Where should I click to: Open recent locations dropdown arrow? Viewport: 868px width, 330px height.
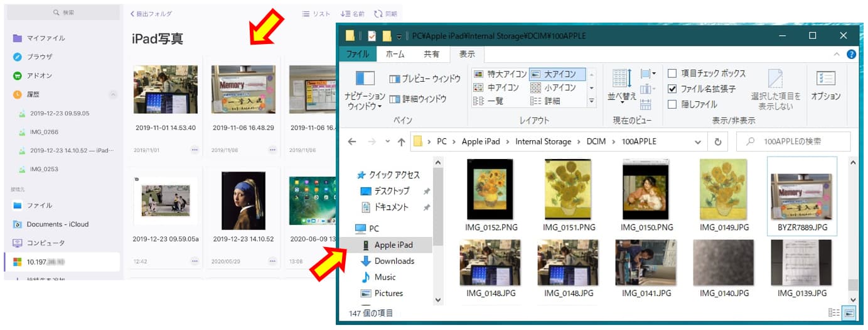point(387,142)
